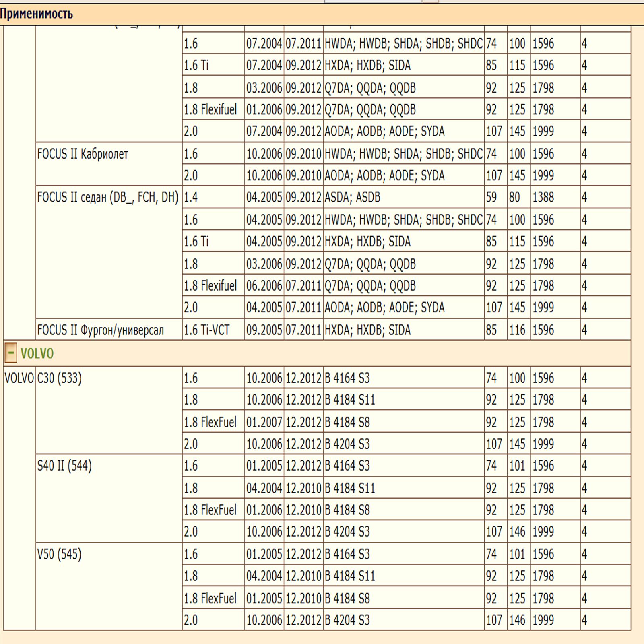Click the V50 (545) model cell
Viewport: 644px width, 644px height.
[x=60, y=554]
